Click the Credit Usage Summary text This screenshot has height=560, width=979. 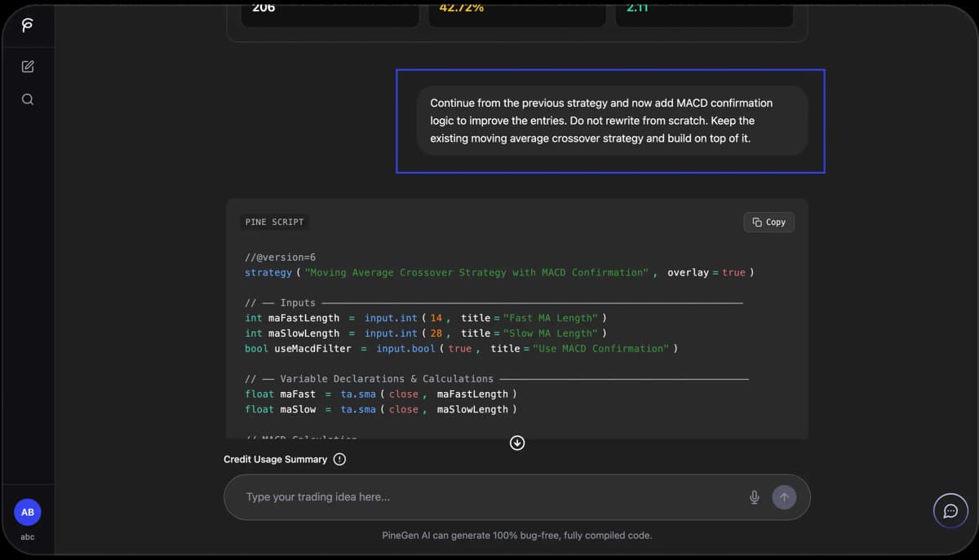(276, 459)
